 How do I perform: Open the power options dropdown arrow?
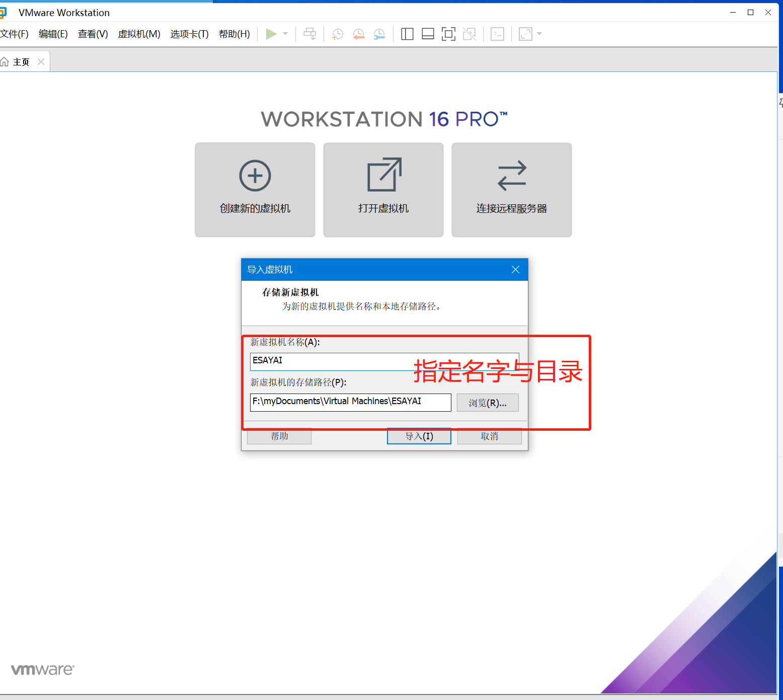click(x=285, y=34)
